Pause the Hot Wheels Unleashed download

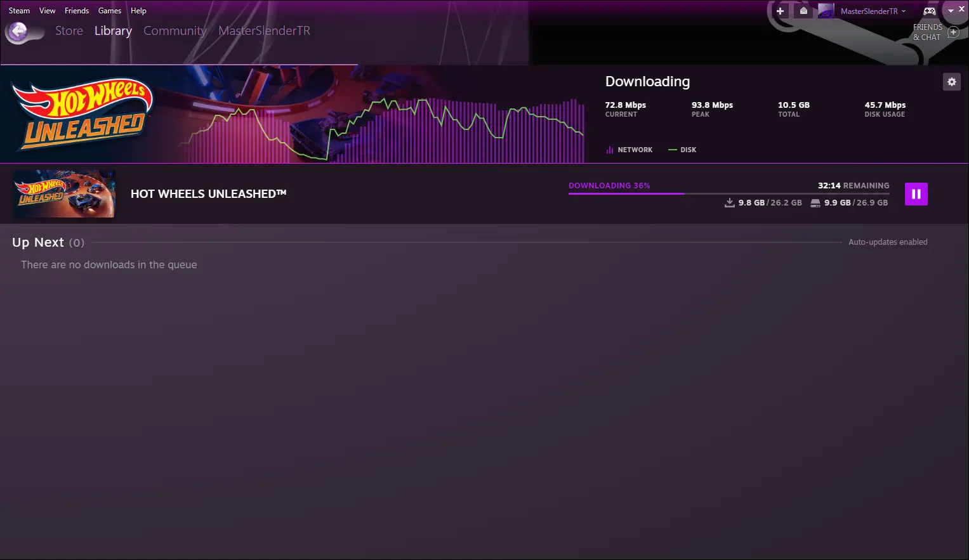(x=916, y=194)
